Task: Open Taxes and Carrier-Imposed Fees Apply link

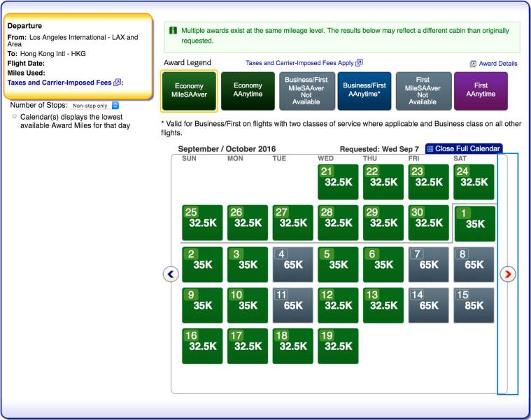Action: tap(299, 63)
